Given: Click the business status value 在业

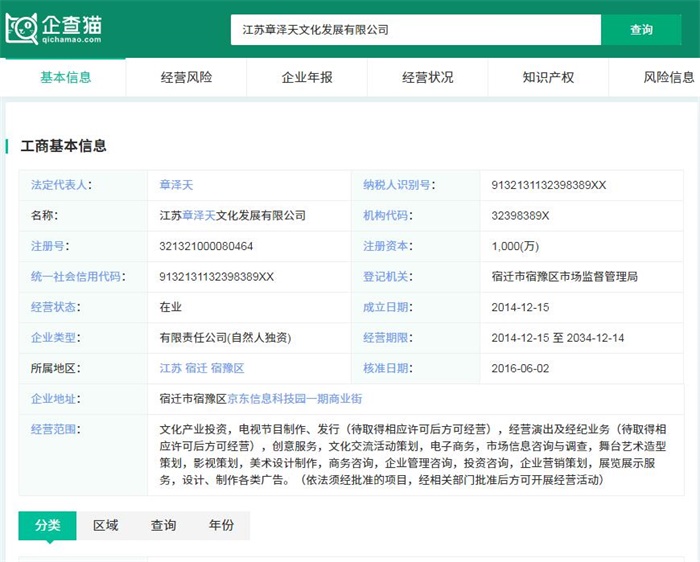Looking at the screenshot, I should pyautogui.click(x=171, y=307).
